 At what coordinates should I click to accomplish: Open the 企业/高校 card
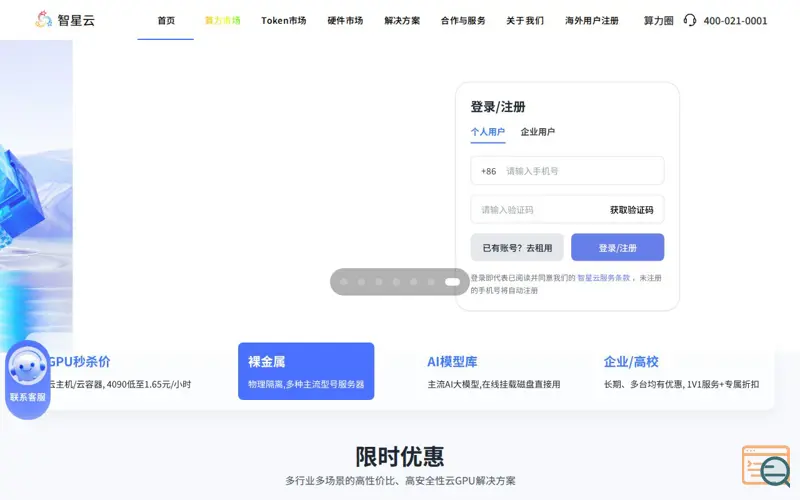coord(681,371)
